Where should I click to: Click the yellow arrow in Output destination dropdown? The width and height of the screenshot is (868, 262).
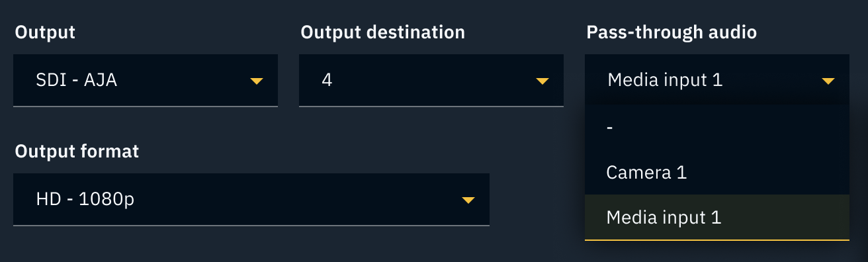pos(542,81)
